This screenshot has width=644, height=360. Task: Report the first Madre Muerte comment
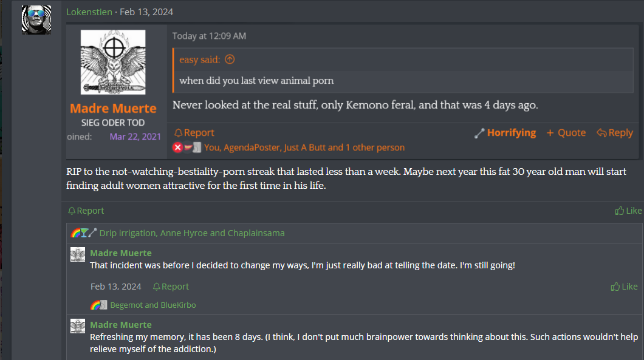pos(171,287)
